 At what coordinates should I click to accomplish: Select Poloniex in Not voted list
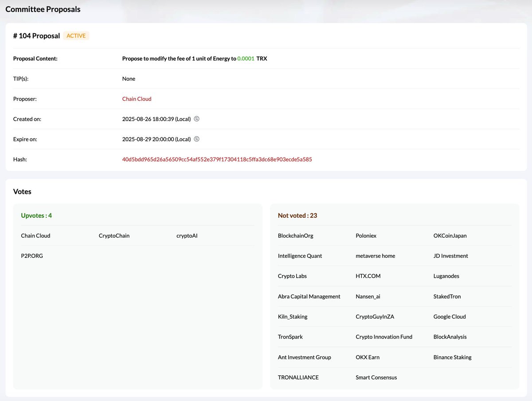(366, 236)
